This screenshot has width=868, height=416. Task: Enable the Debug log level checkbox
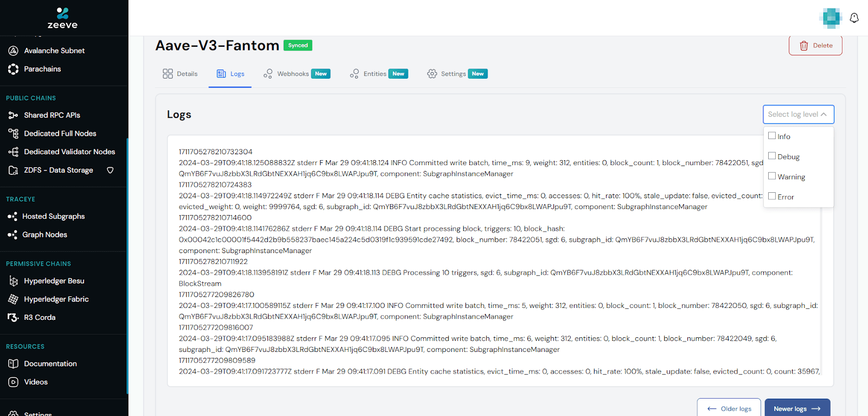click(x=772, y=156)
